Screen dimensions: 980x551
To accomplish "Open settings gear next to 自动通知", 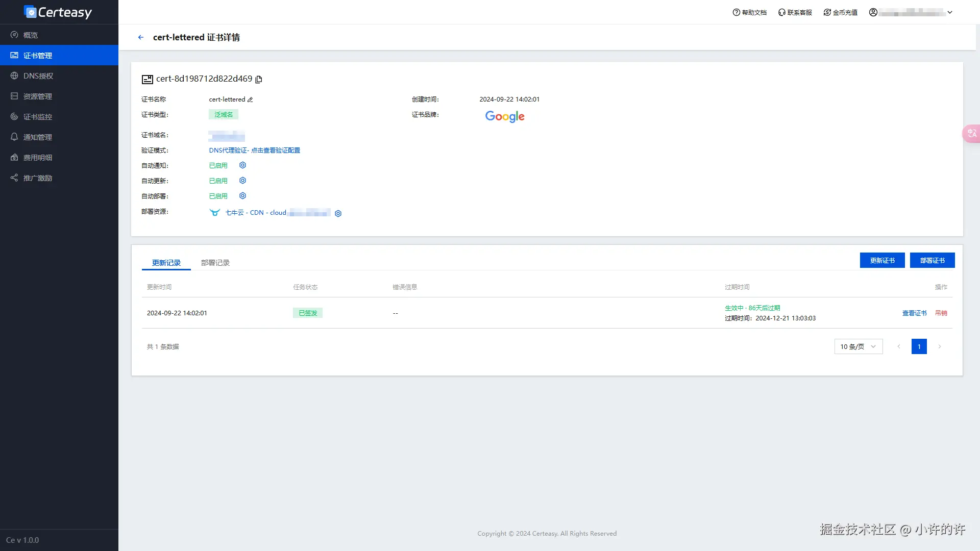I will [x=242, y=165].
